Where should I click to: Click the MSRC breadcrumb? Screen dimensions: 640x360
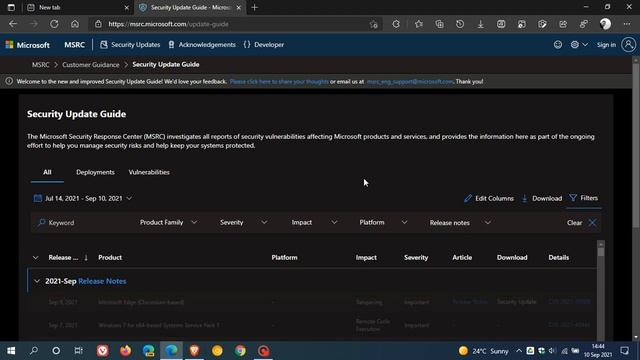(40, 65)
